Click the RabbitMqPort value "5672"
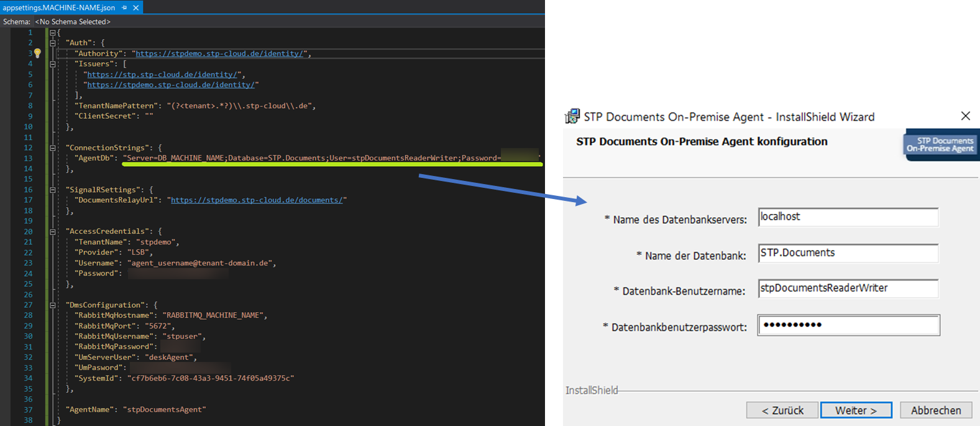 pos(158,326)
